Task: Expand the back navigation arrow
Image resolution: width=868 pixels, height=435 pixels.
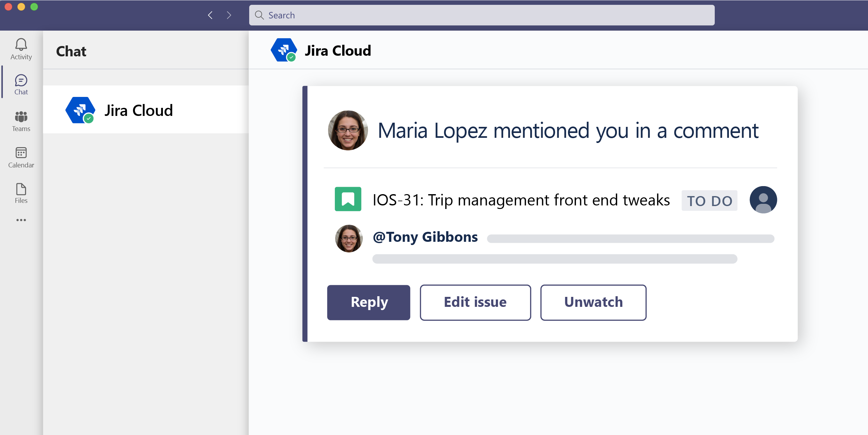Action: coord(210,15)
